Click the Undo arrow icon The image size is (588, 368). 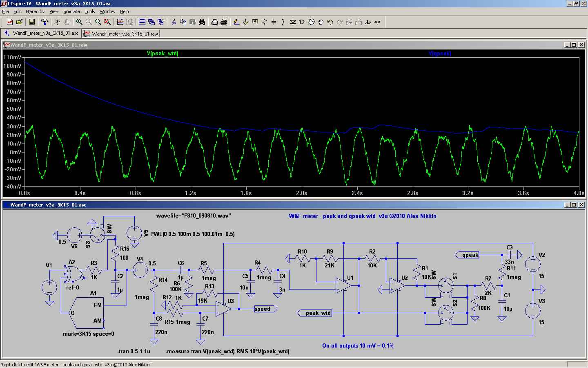click(x=330, y=22)
